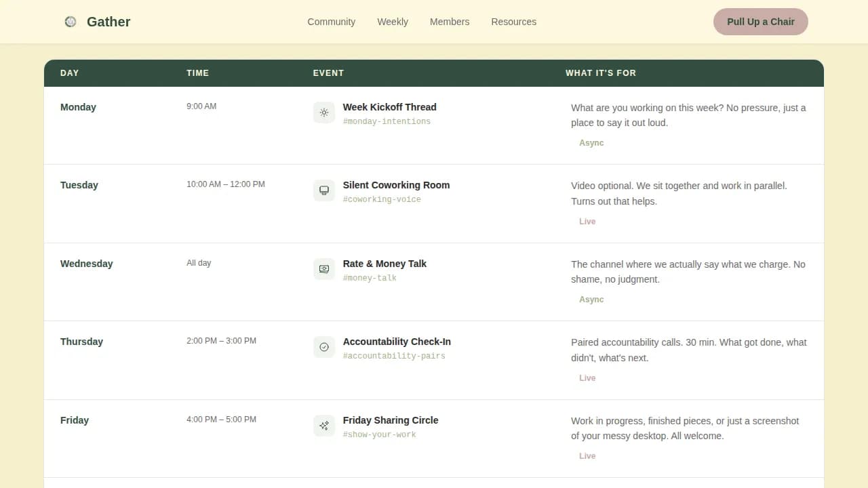Open the #show-your-work channel link
The width and height of the screenshot is (868, 488).
[x=380, y=434]
